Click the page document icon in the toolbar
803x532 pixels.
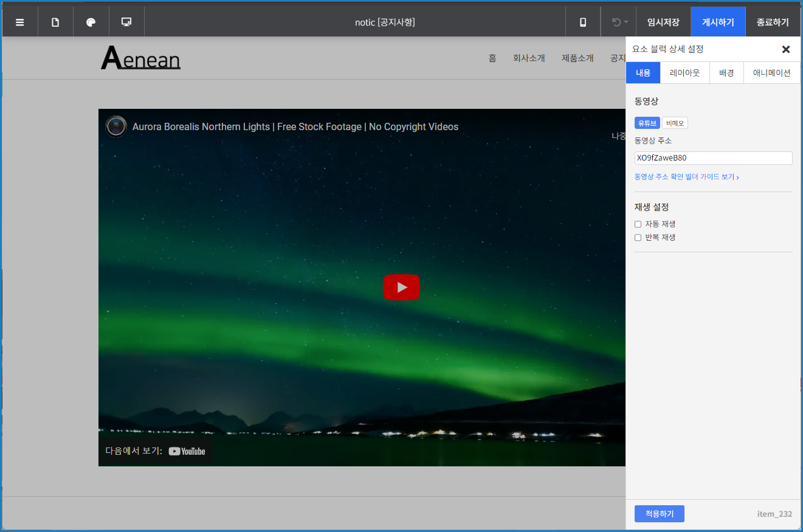pyautogui.click(x=55, y=22)
